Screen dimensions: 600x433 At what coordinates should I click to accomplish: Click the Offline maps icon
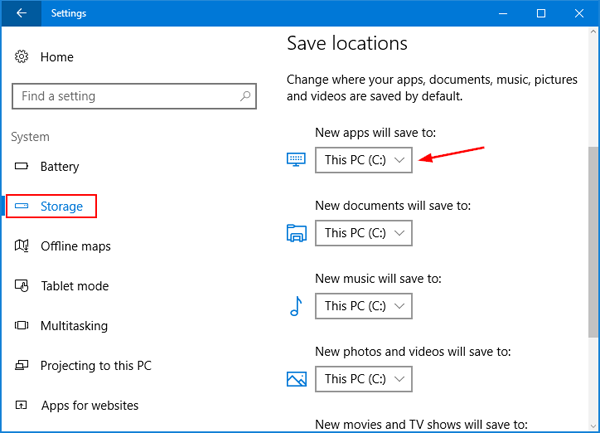22,246
